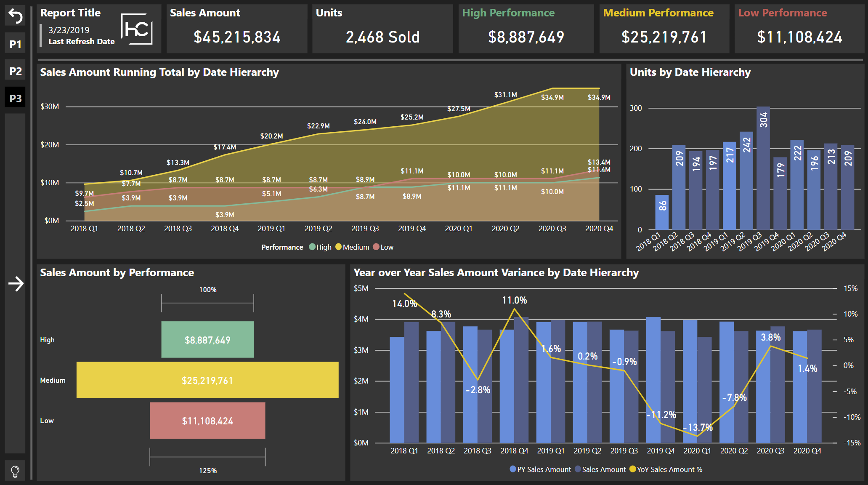Click the lightbulb icon at bottom left

pyautogui.click(x=15, y=470)
